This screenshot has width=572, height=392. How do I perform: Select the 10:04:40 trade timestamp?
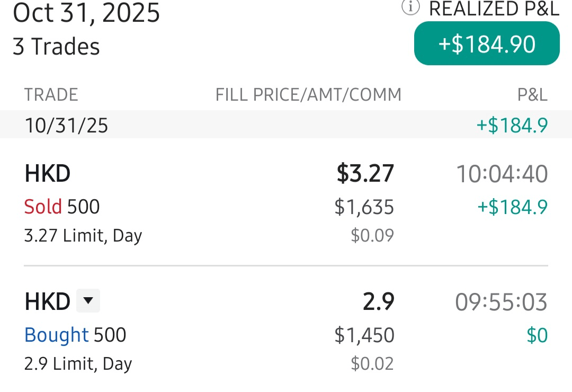pos(502,174)
